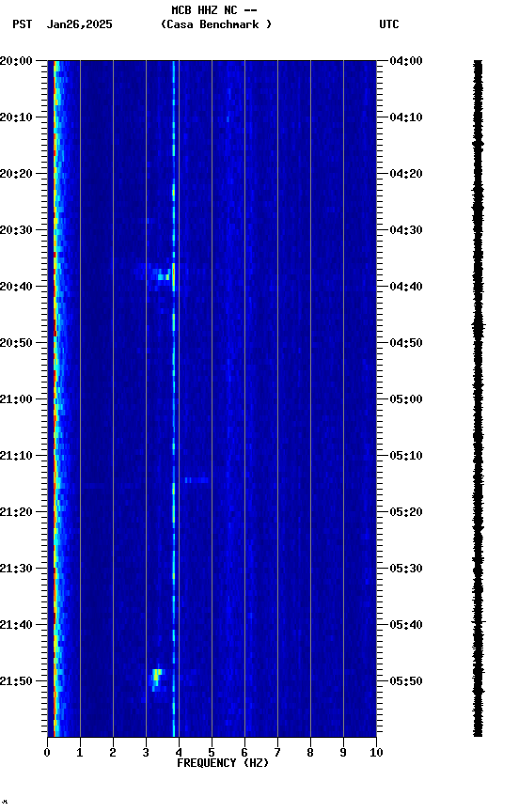Click the UTC time label "04:00"

pos(406,61)
